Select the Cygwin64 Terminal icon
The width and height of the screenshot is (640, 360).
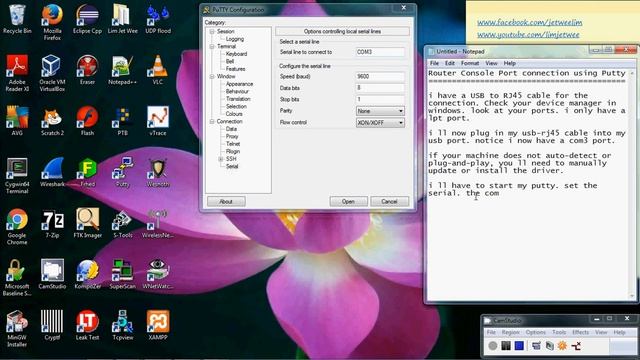[17, 176]
